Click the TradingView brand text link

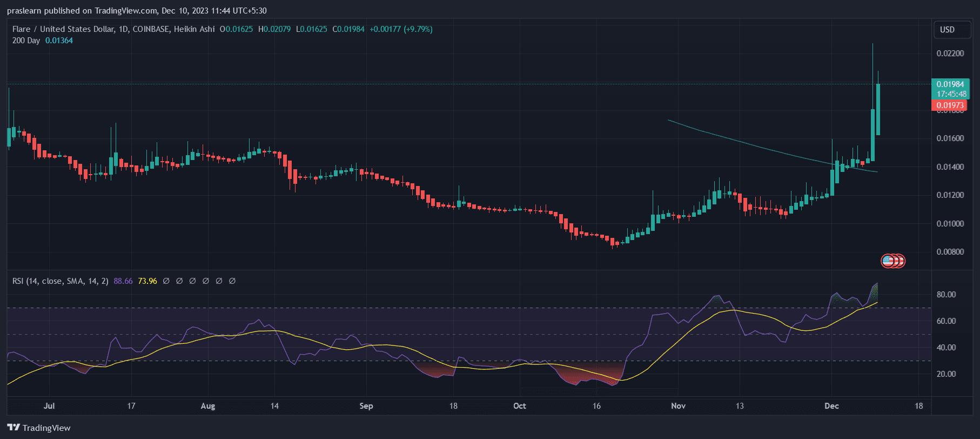tap(46, 428)
